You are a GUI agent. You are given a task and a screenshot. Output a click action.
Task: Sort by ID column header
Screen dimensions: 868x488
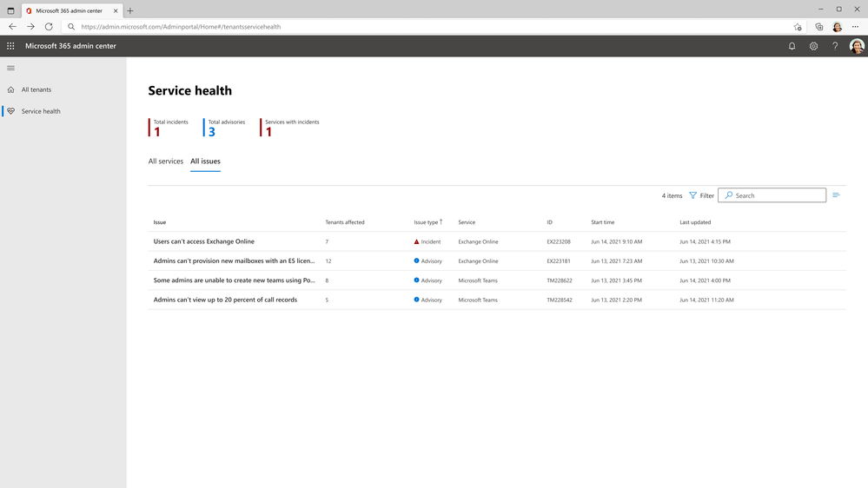[549, 222]
